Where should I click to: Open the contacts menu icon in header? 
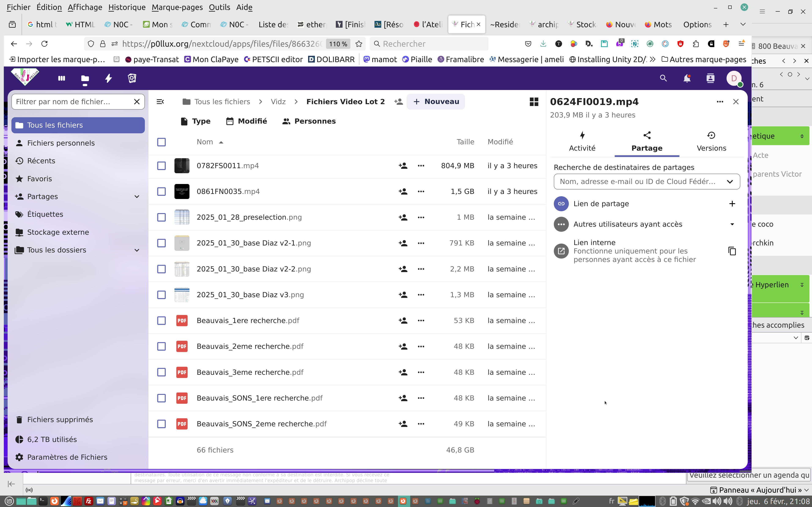[x=710, y=78]
